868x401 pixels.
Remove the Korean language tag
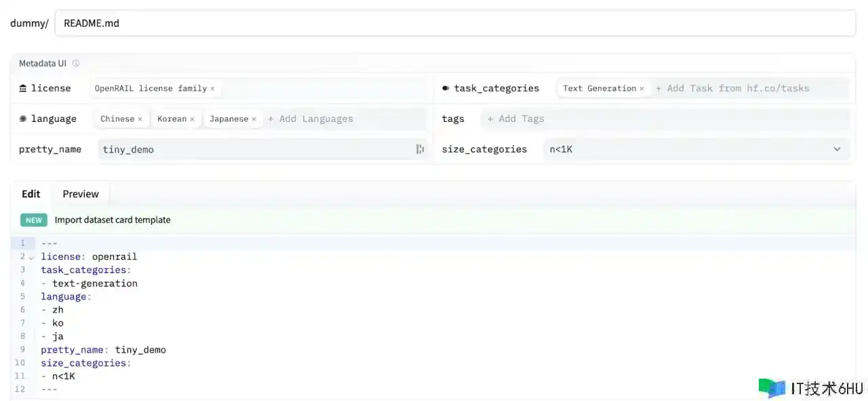[x=192, y=119]
